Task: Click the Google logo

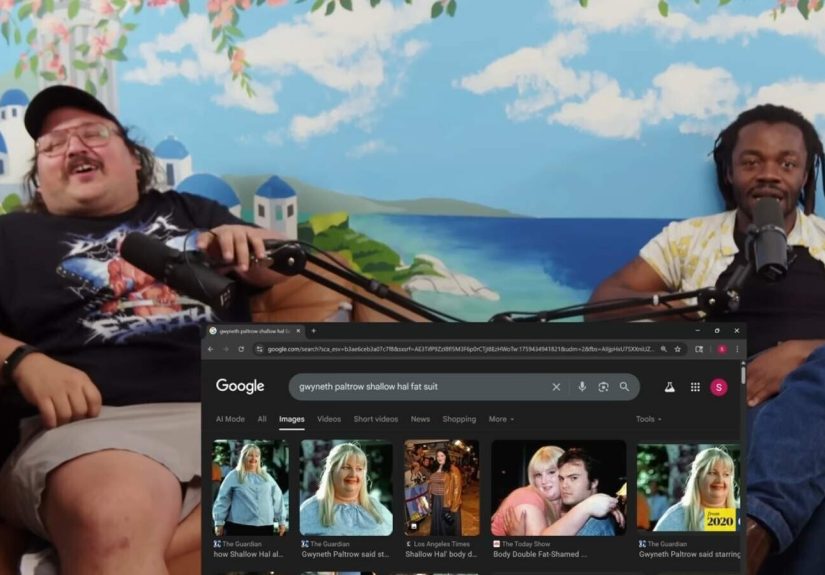Action: point(240,386)
